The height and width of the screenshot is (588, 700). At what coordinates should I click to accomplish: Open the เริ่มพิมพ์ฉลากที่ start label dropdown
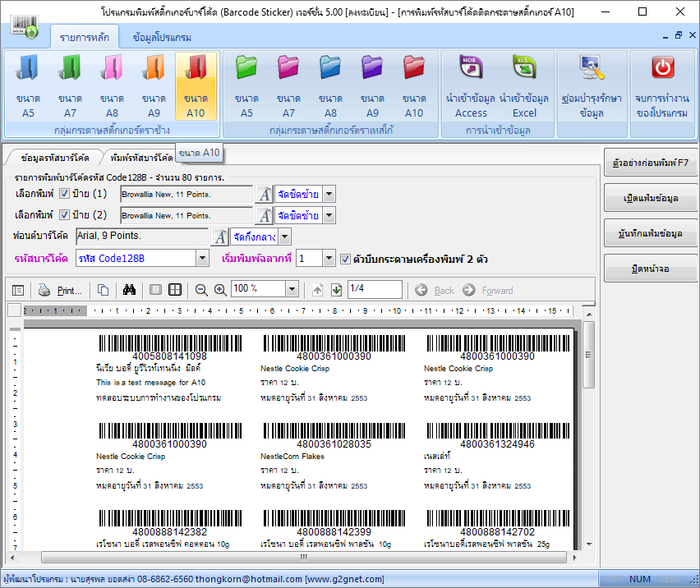[329, 259]
